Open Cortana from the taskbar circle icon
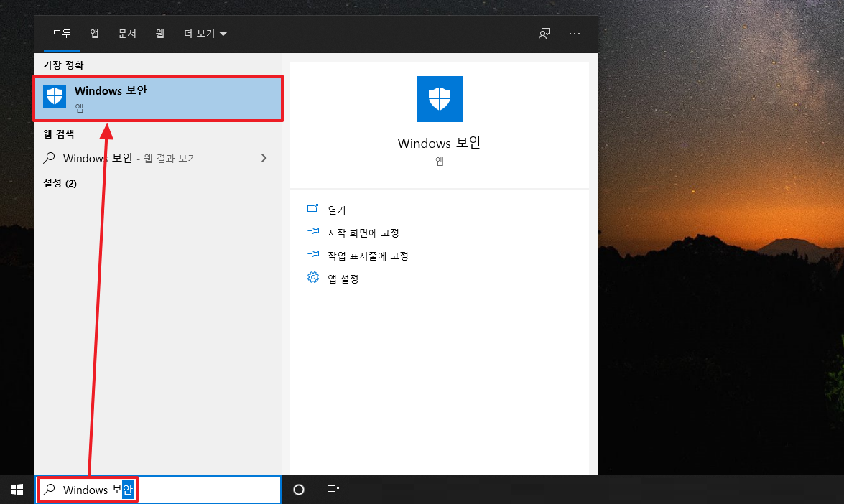 pyautogui.click(x=298, y=489)
